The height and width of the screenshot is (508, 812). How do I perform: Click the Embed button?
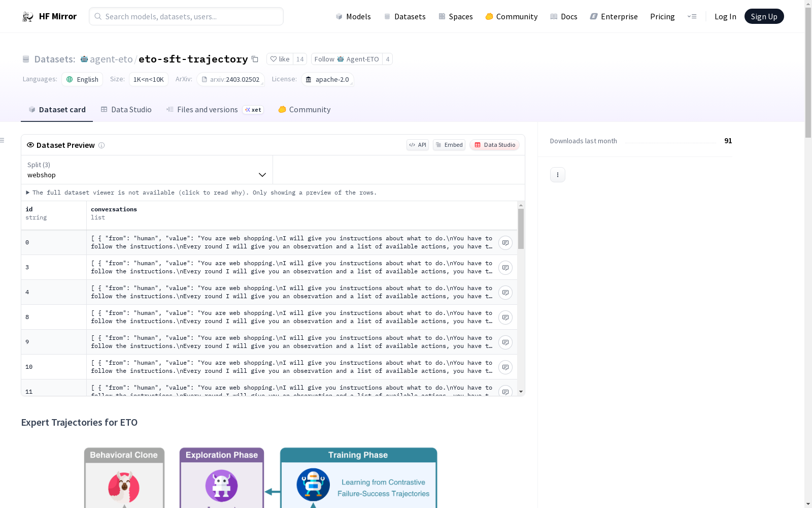449,145
